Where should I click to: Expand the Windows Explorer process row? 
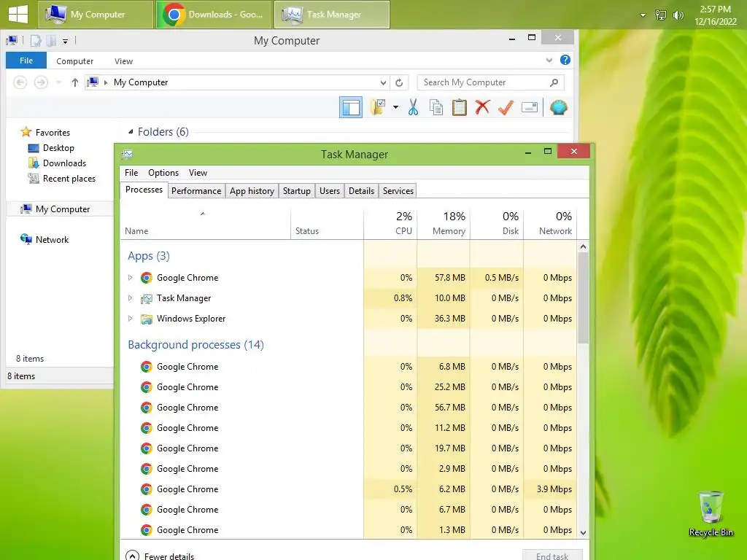click(130, 319)
